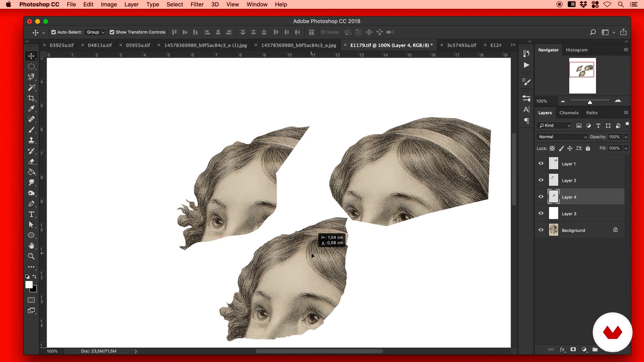This screenshot has width=644, height=362.
Task: Select the Type tool
Action: click(31, 214)
